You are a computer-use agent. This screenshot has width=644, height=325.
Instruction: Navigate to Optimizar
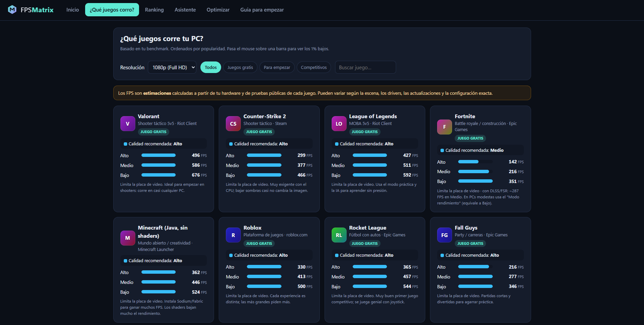click(x=218, y=10)
